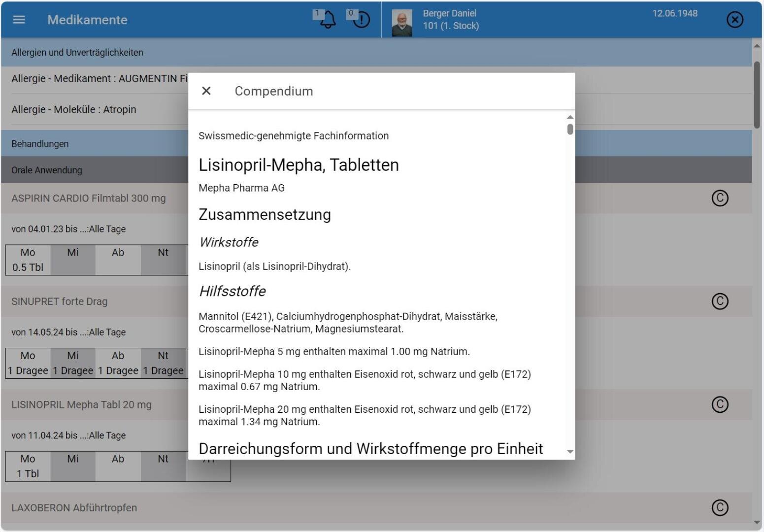764x532 pixels.
Task: Collapse the Orale Anwendung group
Action: point(46,170)
